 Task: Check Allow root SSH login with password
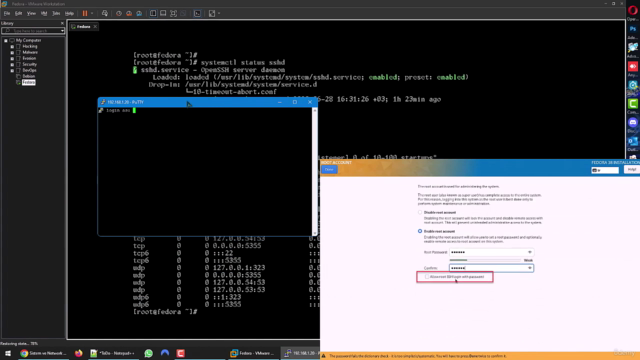click(x=427, y=277)
